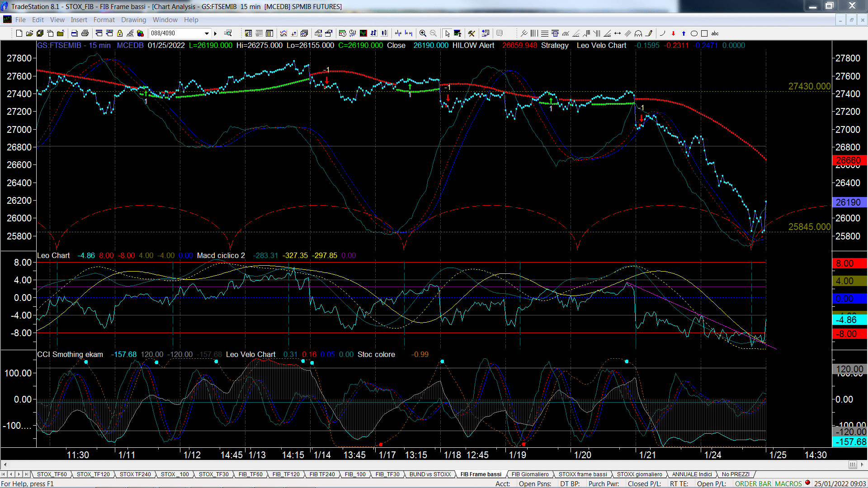The image size is (868, 488).
Task: Click the symbol lookup magnifier icon
Action: (x=228, y=33)
